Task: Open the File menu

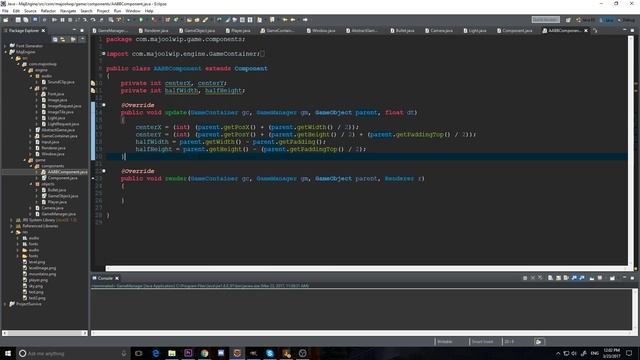Action: pos(5,11)
